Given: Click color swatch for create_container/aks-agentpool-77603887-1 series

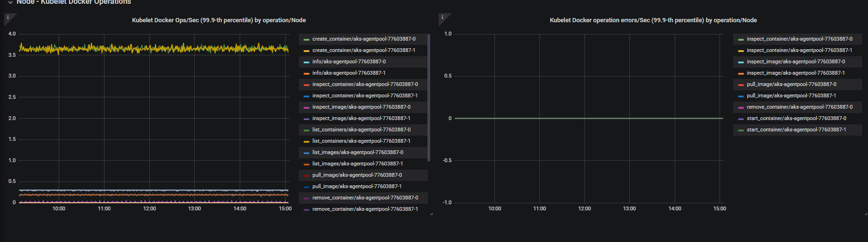Looking at the screenshot, I should tap(306, 51).
